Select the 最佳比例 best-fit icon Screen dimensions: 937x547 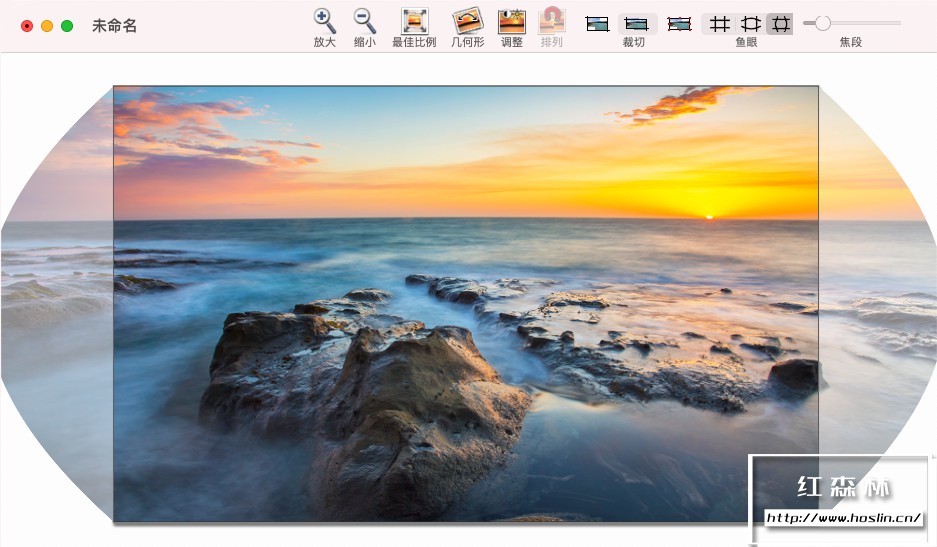(x=414, y=22)
